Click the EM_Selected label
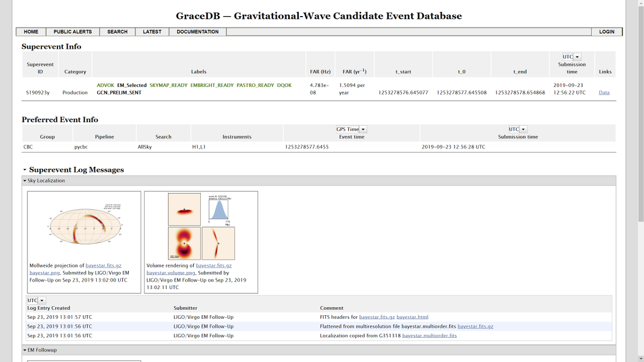The width and height of the screenshot is (644, 362). pos(132,85)
